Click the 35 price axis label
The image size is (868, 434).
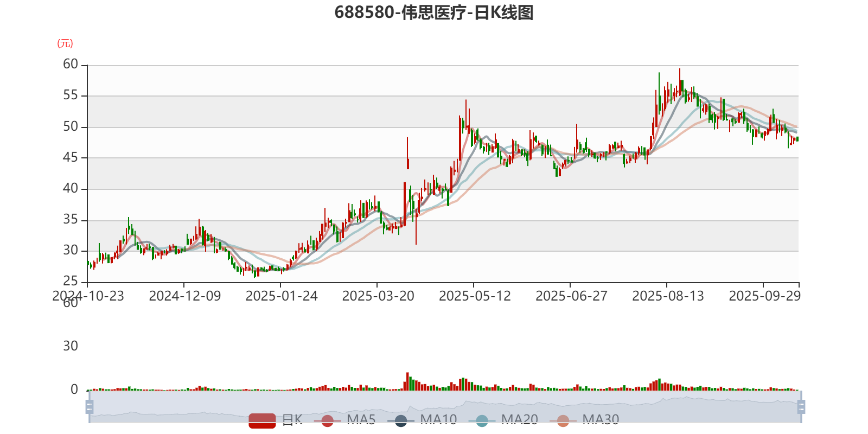coord(71,220)
